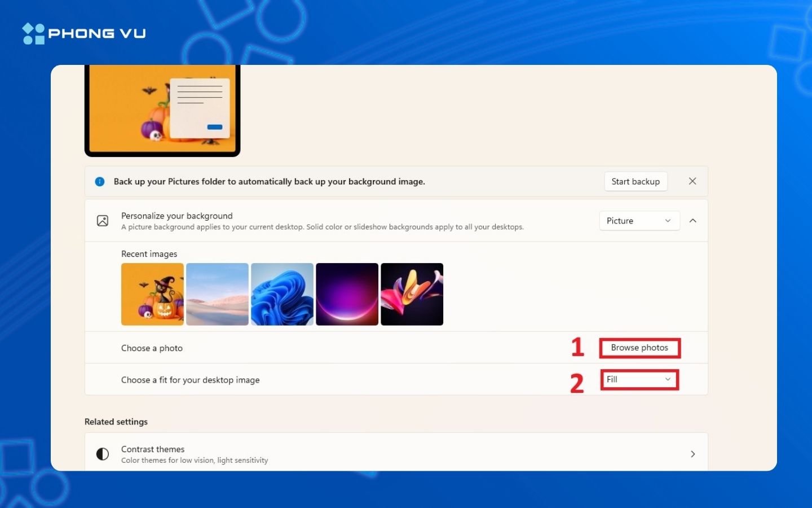Select the purple glow recent image
This screenshot has width=812, height=508.
(347, 294)
